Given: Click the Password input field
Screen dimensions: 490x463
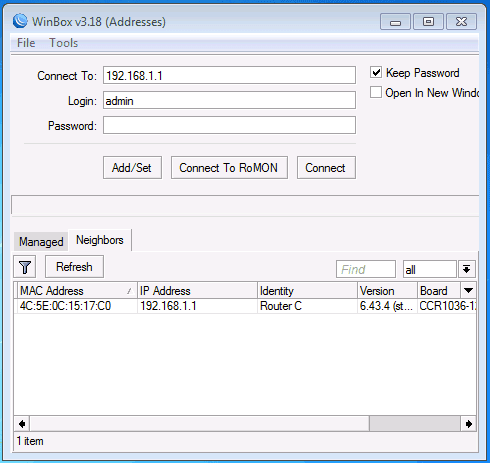Looking at the screenshot, I should 229,125.
